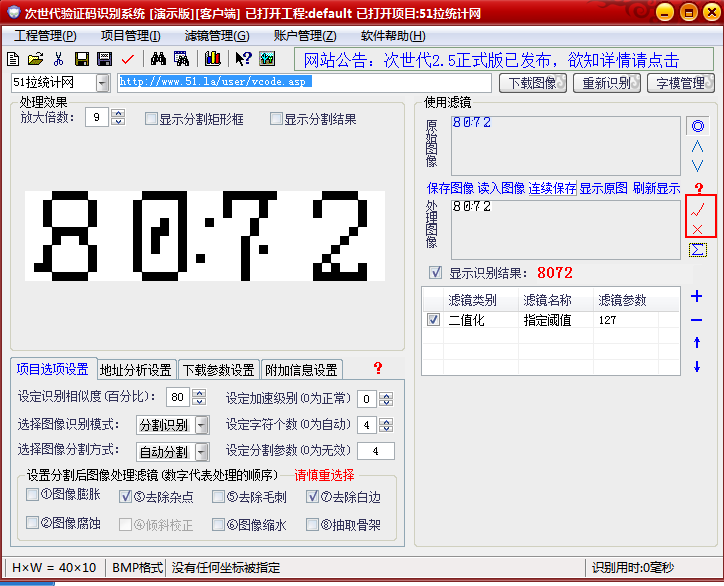
Task: Toggle the 显示识别结果 checkbox
Action: [x=435, y=272]
